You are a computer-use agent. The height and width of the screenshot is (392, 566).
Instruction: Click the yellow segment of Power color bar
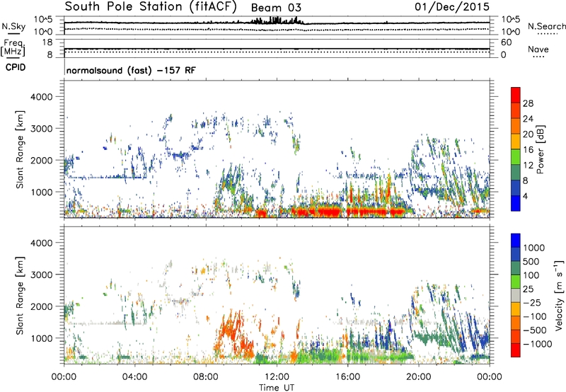coord(516,142)
